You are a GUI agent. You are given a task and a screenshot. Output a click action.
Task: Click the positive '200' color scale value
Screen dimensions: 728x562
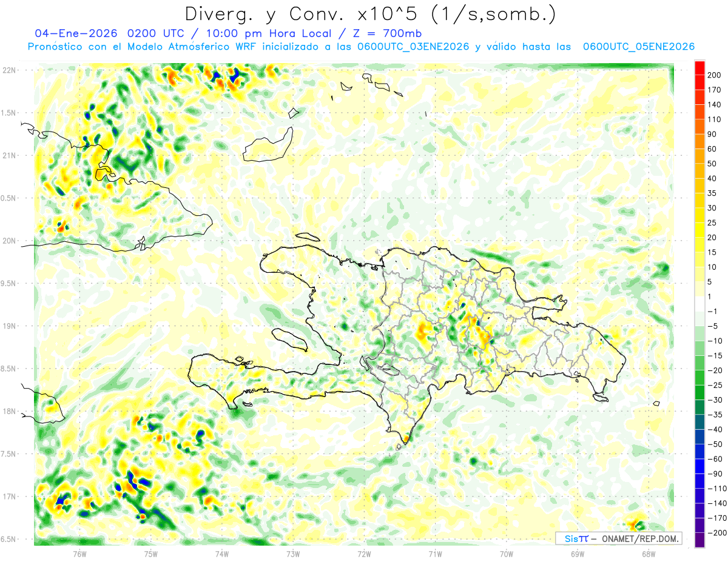(x=715, y=75)
